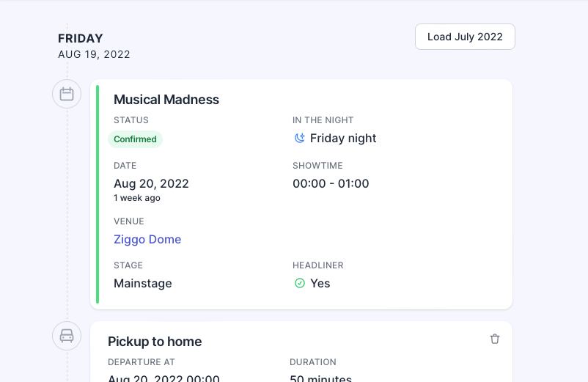Click the showtime 00:00 - 01:00

click(331, 183)
